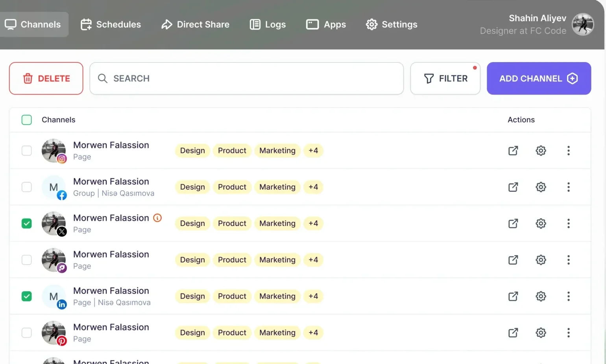Click the ADD CHANNEL button
Image resolution: width=606 pixels, height=364 pixels.
539,78
